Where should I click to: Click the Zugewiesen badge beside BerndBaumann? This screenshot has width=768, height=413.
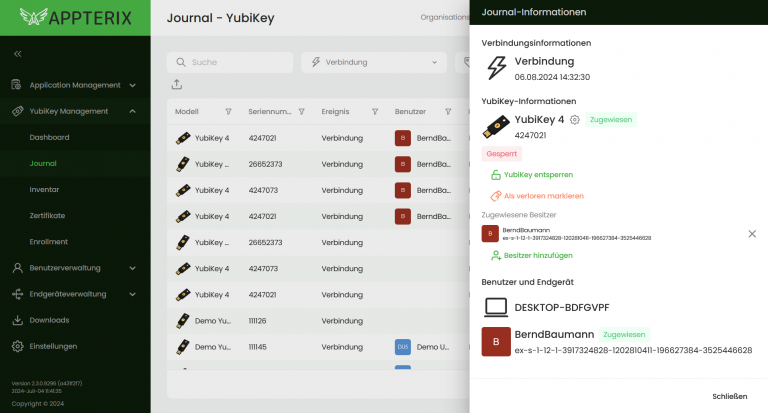click(x=624, y=335)
